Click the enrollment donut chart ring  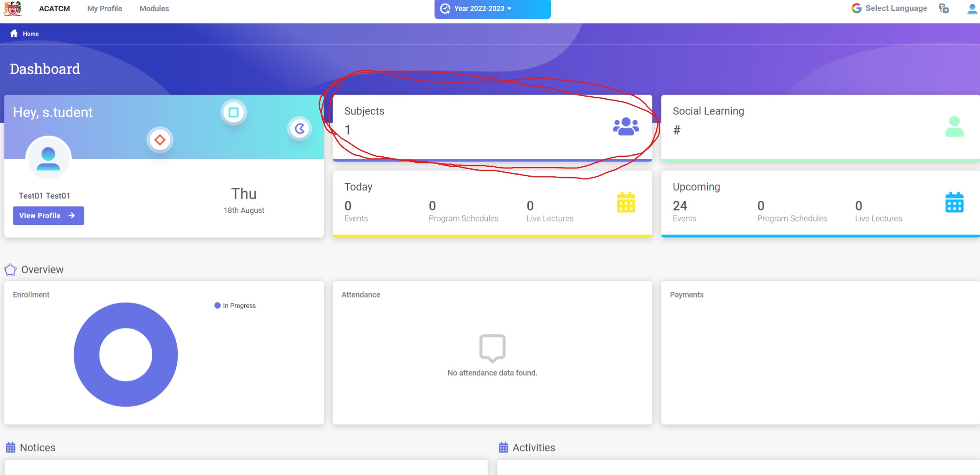point(87,355)
